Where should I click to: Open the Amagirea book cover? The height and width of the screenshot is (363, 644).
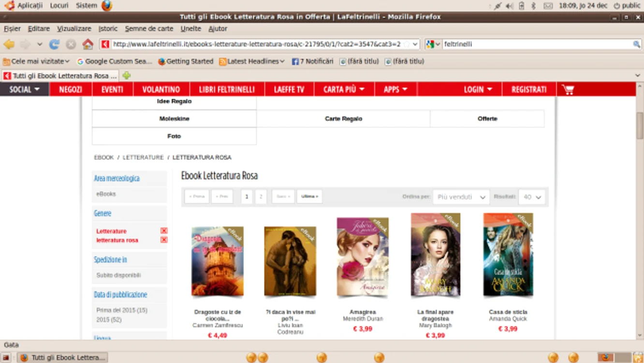click(x=363, y=257)
